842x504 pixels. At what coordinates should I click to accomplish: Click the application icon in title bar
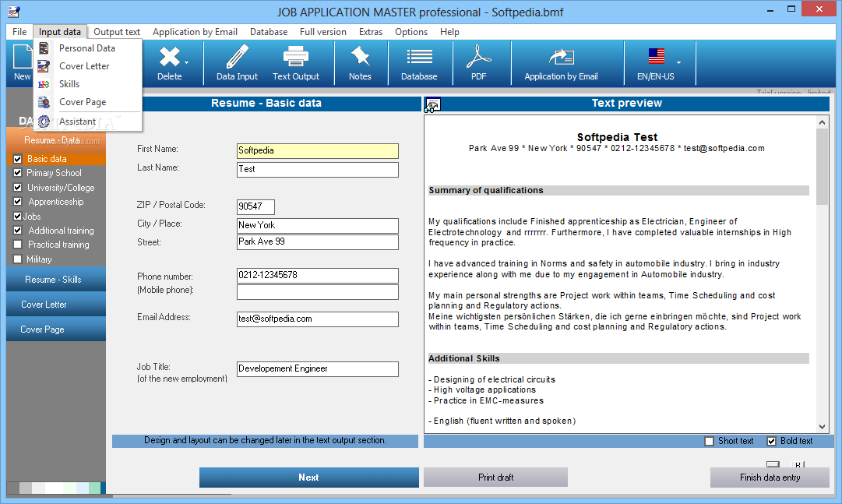(15, 11)
